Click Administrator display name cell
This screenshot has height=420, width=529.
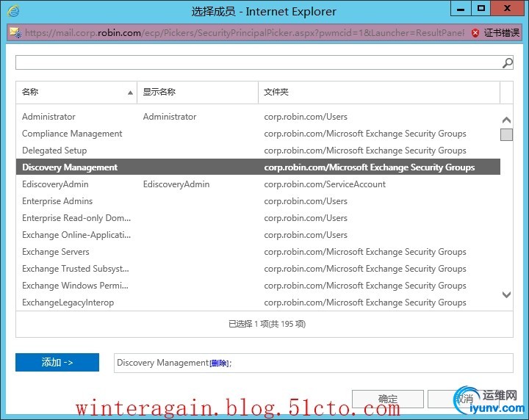[170, 117]
